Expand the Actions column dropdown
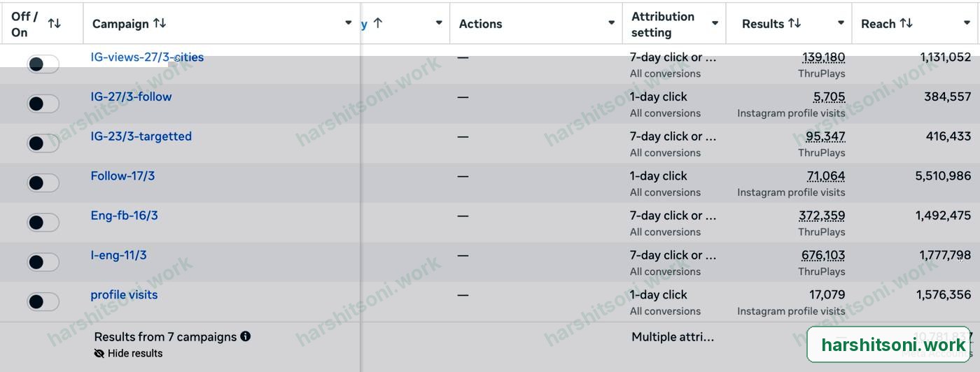 pos(612,23)
